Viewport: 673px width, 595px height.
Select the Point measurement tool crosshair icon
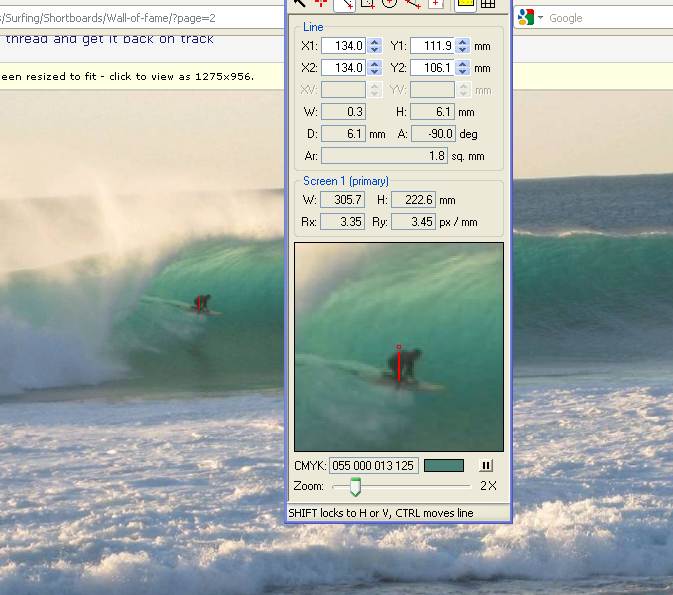point(322,4)
